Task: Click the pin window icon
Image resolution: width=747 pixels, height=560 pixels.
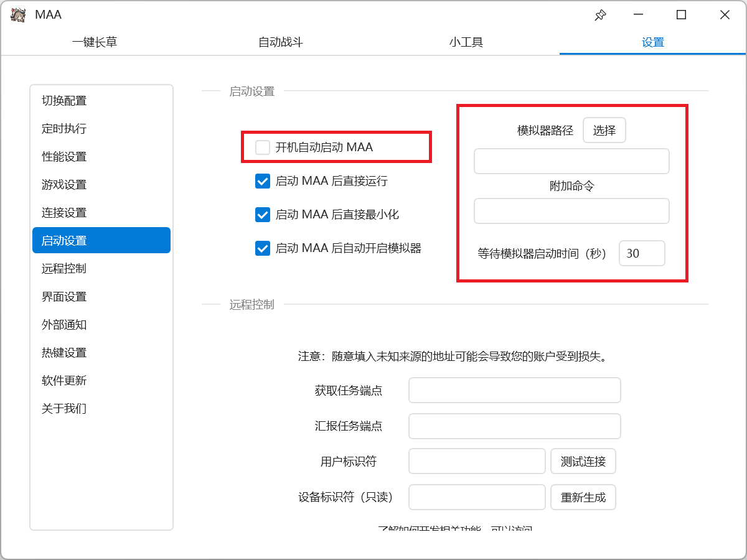Action: click(600, 15)
